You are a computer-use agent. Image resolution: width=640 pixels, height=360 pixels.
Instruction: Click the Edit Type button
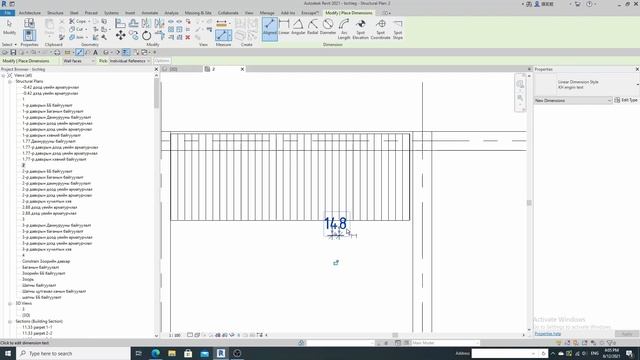coord(627,100)
